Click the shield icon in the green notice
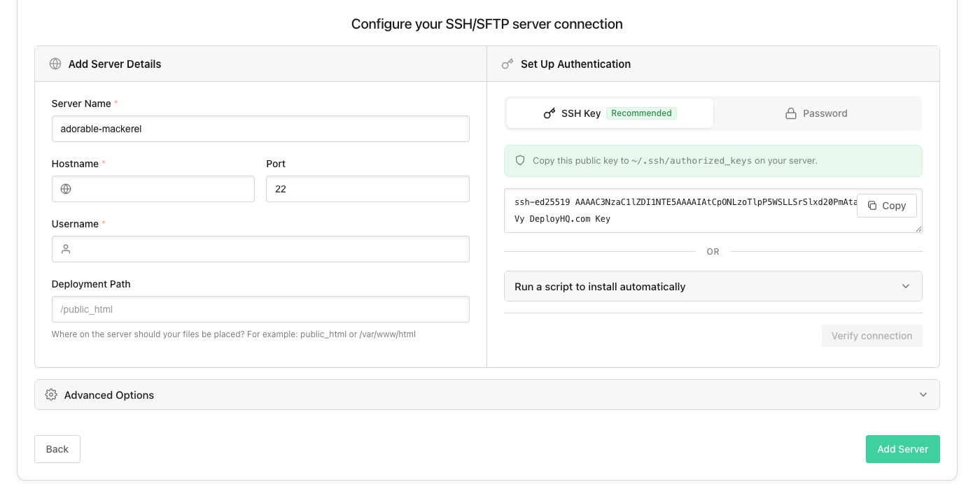This screenshot has height=489, width=980. [x=519, y=160]
